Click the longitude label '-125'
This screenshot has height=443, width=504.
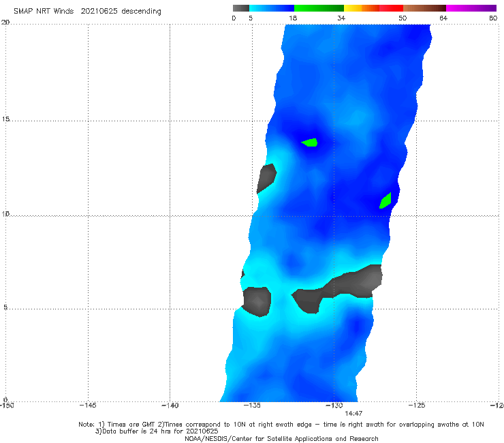click(x=417, y=406)
